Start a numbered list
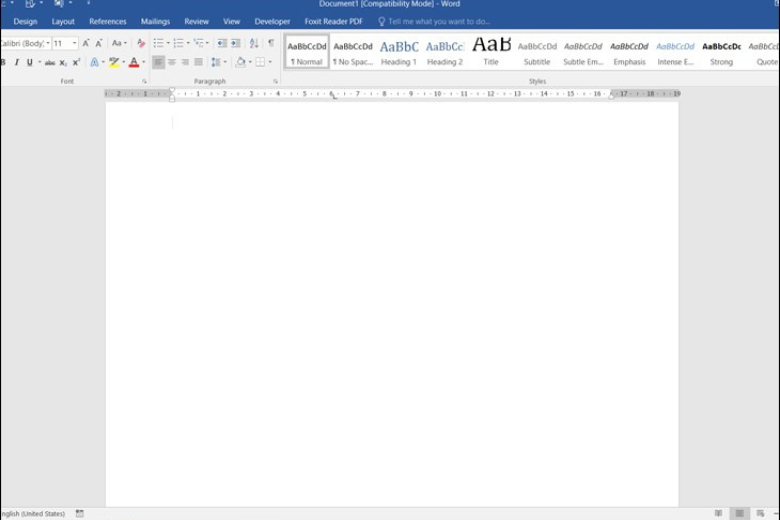Screen dimensions: 780x520 click(178, 43)
